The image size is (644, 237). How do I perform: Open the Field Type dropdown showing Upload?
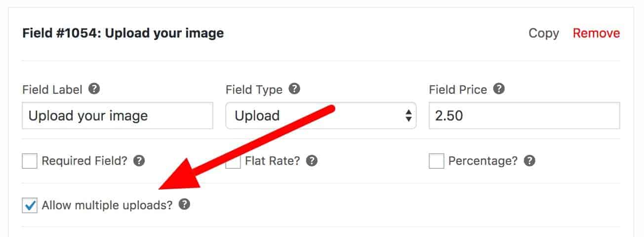pyautogui.click(x=321, y=116)
